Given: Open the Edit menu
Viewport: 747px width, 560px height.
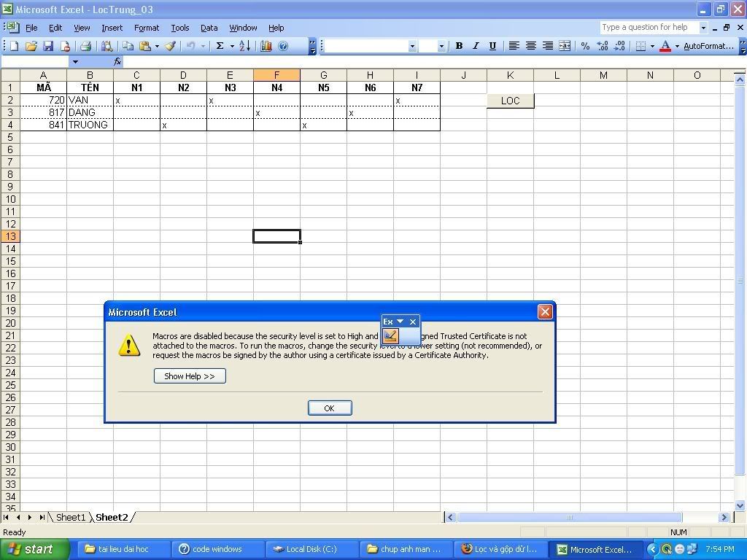Looking at the screenshot, I should point(55,28).
